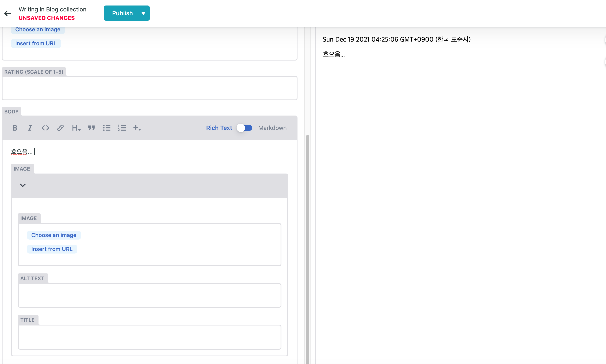Click the editor pane vertical scrollbar
Screen dimensions: 606x364
(x=307, y=245)
